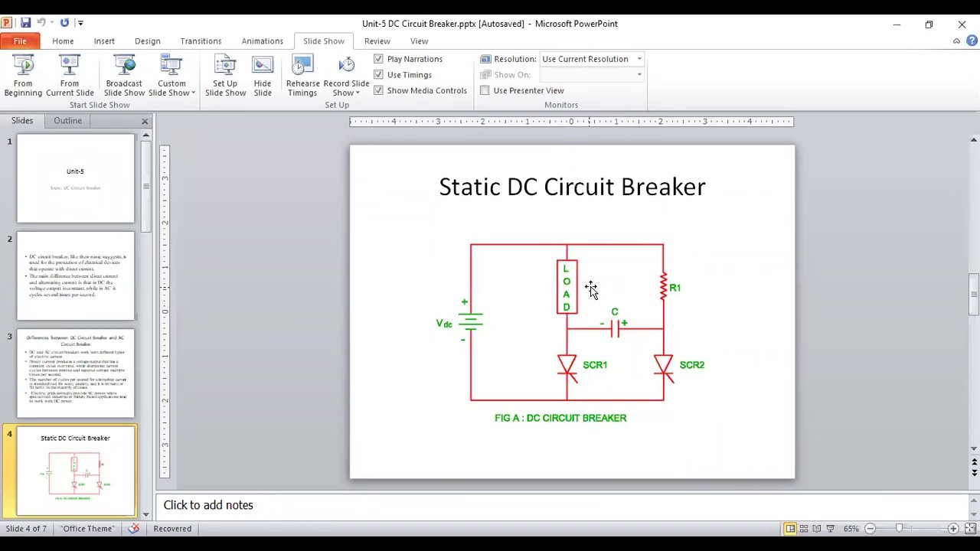Click the Previous Slide double arrow button
This screenshot has height=551, width=980.
tap(974, 463)
